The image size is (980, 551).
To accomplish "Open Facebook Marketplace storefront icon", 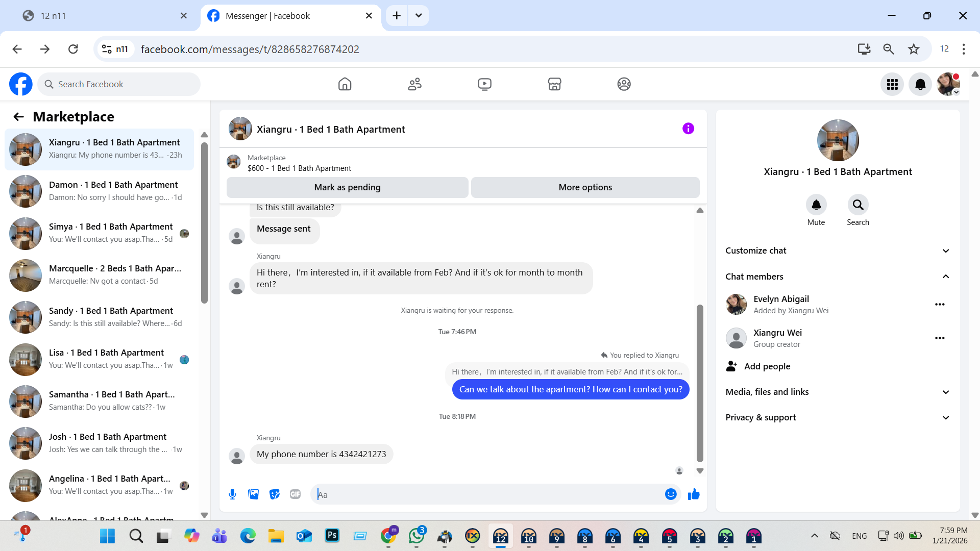I will (554, 84).
